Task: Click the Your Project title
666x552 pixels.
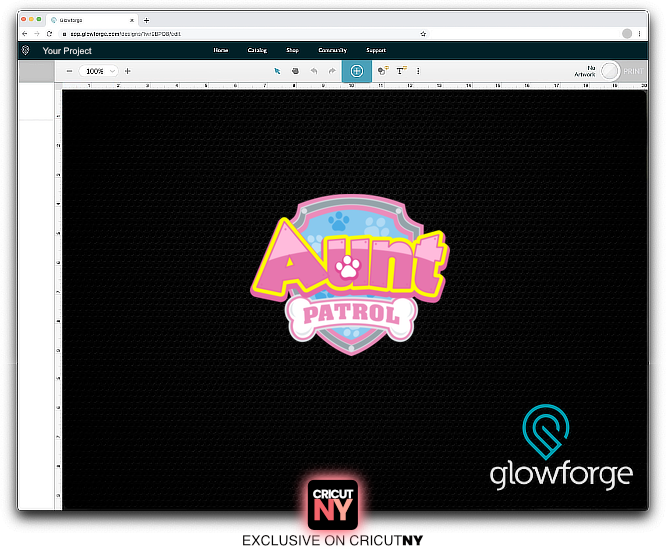Action: [x=67, y=51]
